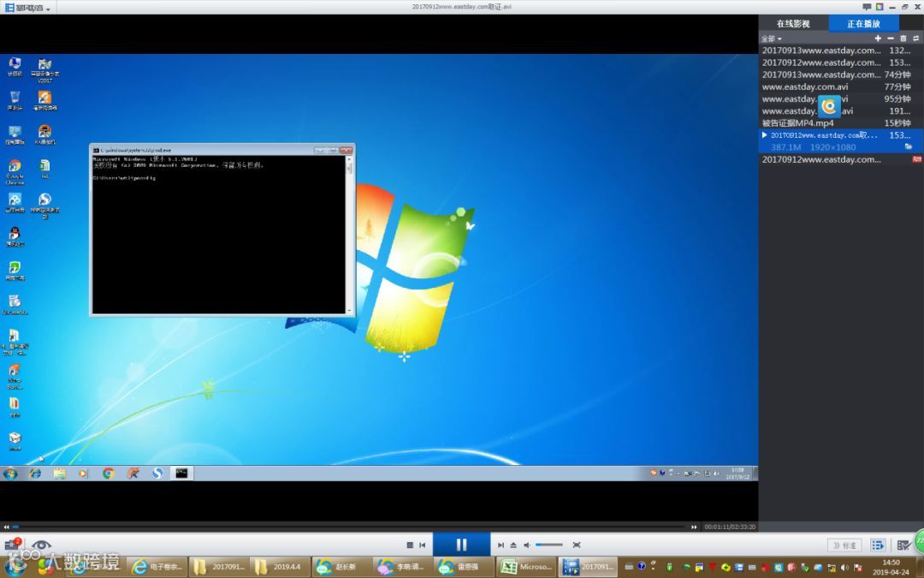Adjust the volume slider

[549, 545]
